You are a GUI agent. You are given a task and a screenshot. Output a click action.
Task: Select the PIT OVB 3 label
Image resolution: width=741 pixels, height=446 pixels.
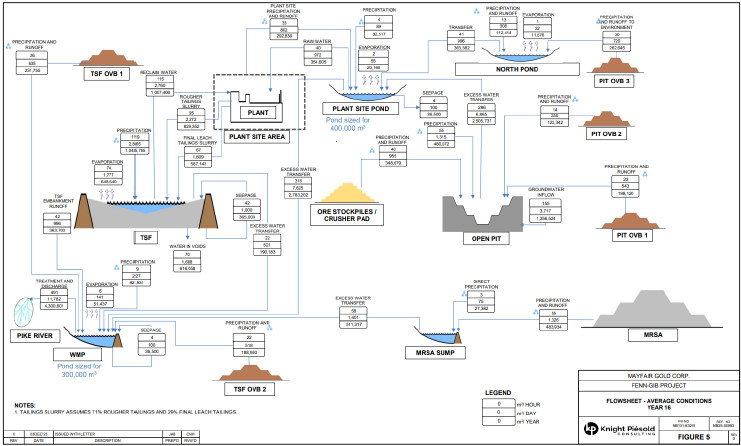tap(614, 81)
